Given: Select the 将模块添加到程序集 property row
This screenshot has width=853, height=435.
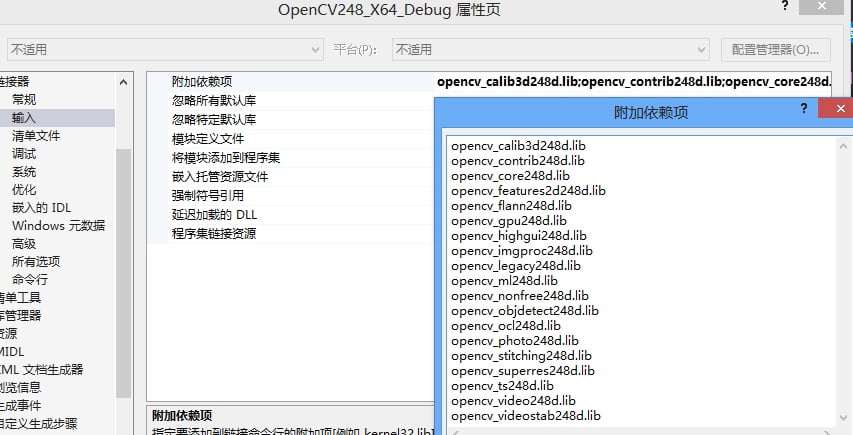Looking at the screenshot, I should pyautogui.click(x=226, y=158).
